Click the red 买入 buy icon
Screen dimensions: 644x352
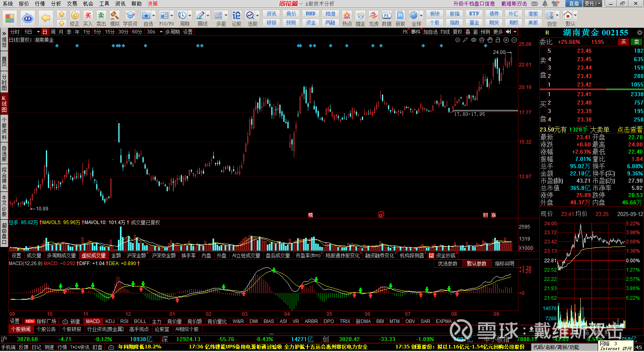tap(88, 15)
